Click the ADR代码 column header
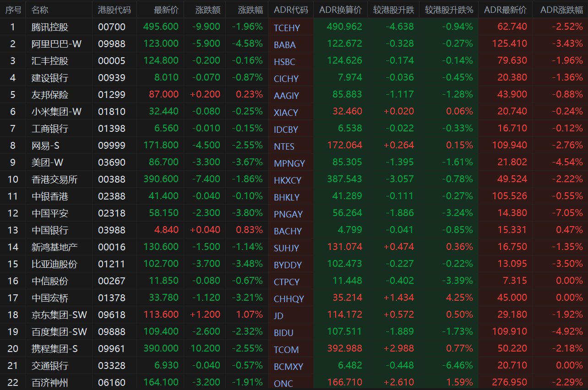588x390 pixels. (291, 10)
